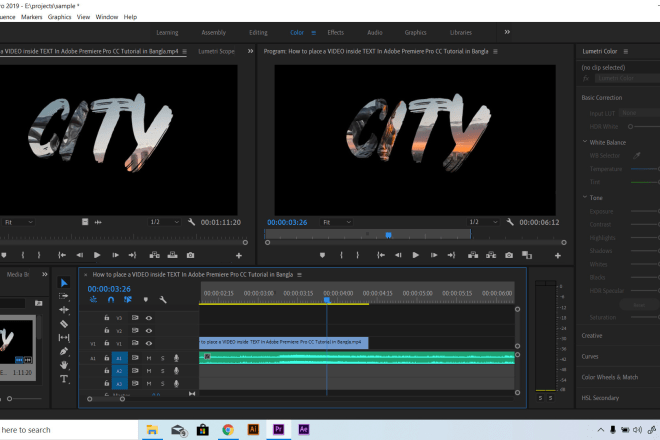Select the Pen tool
Screen dimensions: 660x440
[64, 351]
